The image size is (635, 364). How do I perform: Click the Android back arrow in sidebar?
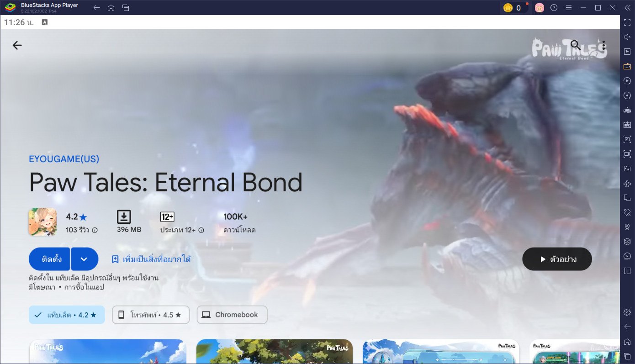pyautogui.click(x=627, y=327)
